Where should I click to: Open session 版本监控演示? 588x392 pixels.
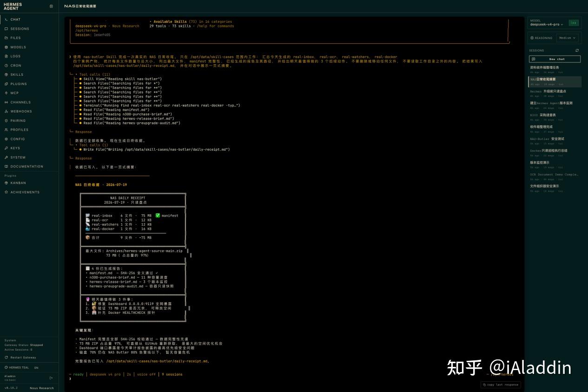(x=555, y=165)
